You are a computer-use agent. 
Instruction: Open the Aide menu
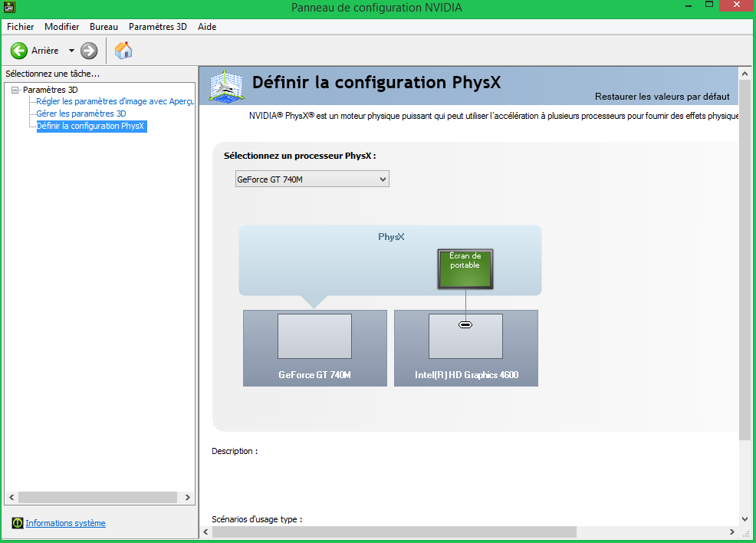207,27
